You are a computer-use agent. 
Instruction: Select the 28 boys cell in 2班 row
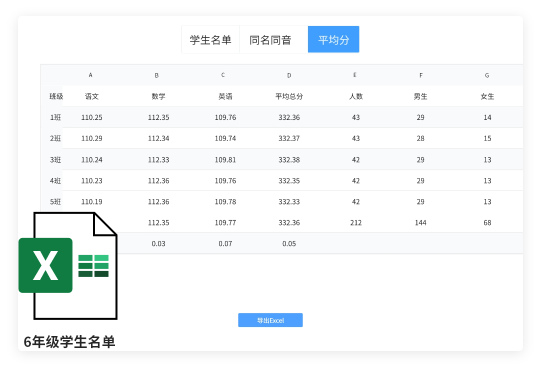421,138
